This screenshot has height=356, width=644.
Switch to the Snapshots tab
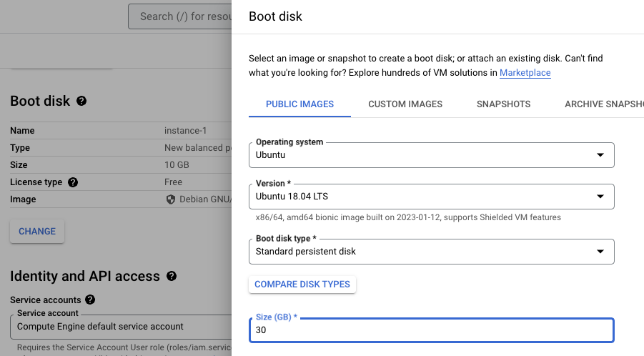pyautogui.click(x=503, y=104)
